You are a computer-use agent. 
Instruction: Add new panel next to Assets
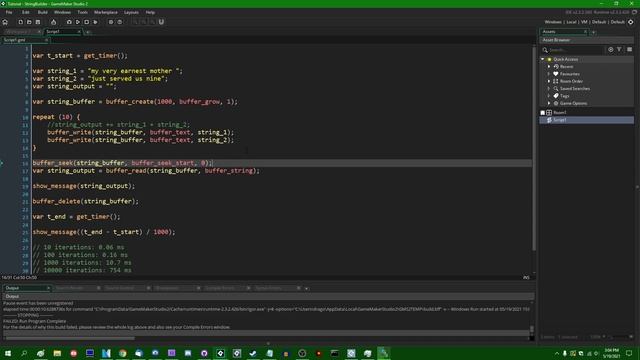pyautogui.click(x=594, y=31)
